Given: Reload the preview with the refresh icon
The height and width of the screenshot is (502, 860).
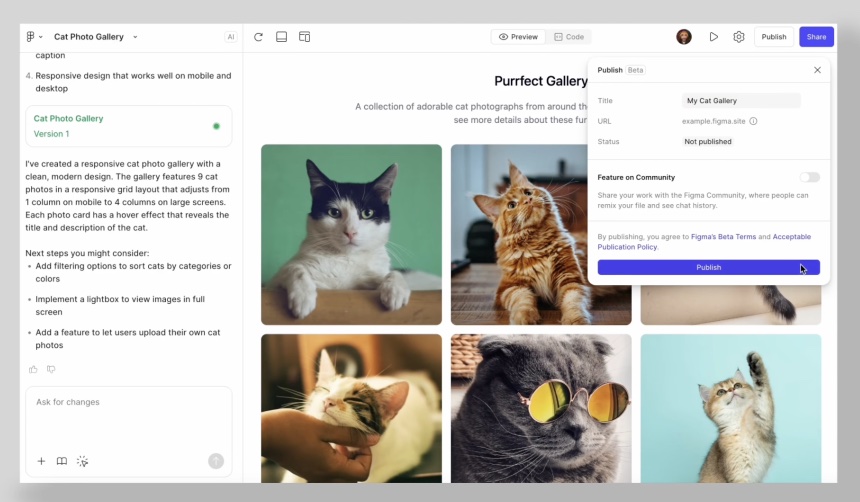Looking at the screenshot, I should click(x=258, y=37).
